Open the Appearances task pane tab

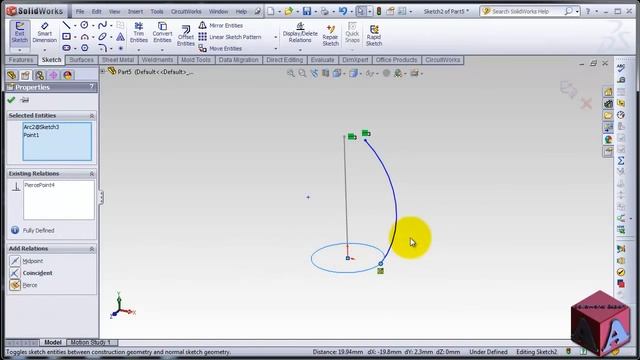tap(608, 140)
